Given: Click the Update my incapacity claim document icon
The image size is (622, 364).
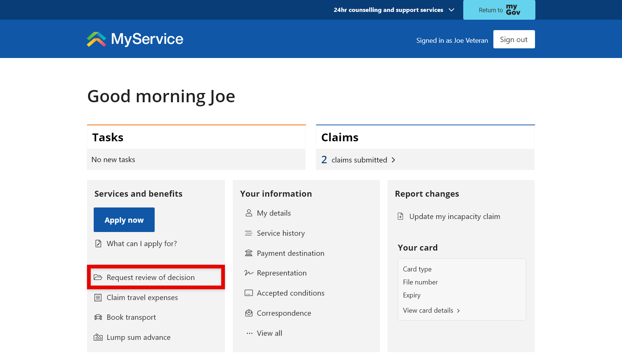Looking at the screenshot, I should click(400, 216).
